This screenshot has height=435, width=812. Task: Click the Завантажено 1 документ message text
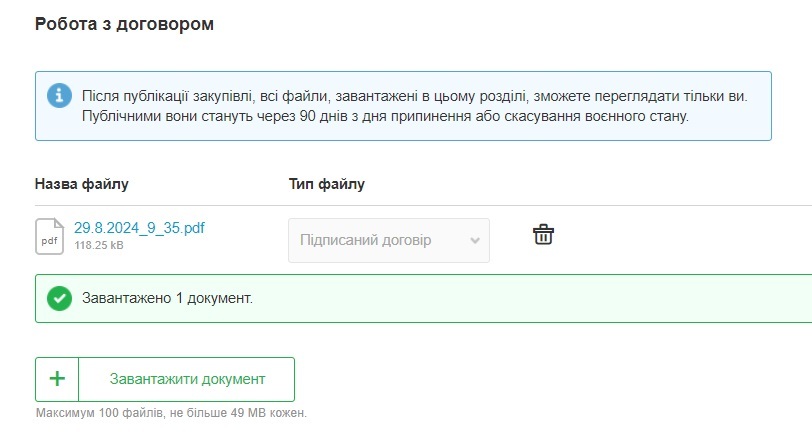pyautogui.click(x=166, y=298)
